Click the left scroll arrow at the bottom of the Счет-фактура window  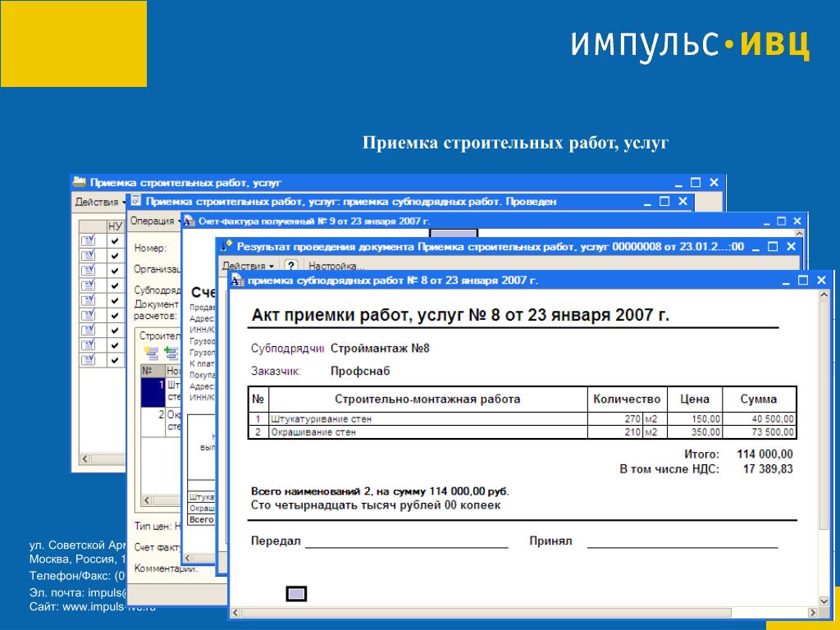188,558
